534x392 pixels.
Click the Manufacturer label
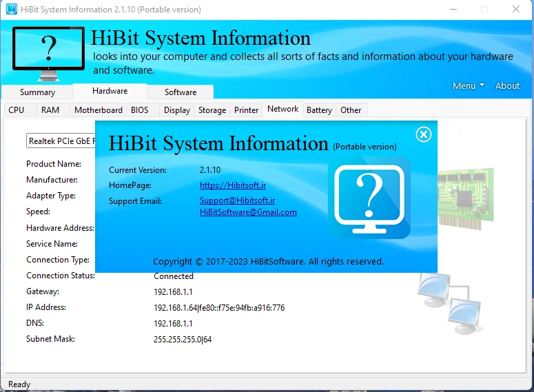point(52,180)
